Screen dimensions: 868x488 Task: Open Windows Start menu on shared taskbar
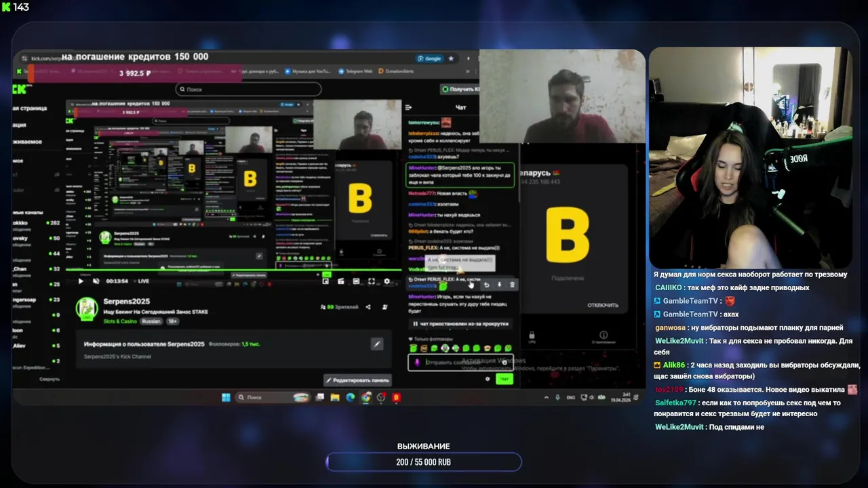pyautogui.click(x=226, y=397)
